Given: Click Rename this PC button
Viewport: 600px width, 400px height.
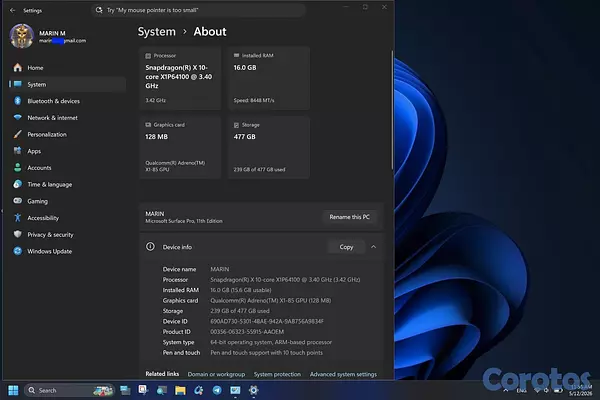Looking at the screenshot, I should click(349, 217).
